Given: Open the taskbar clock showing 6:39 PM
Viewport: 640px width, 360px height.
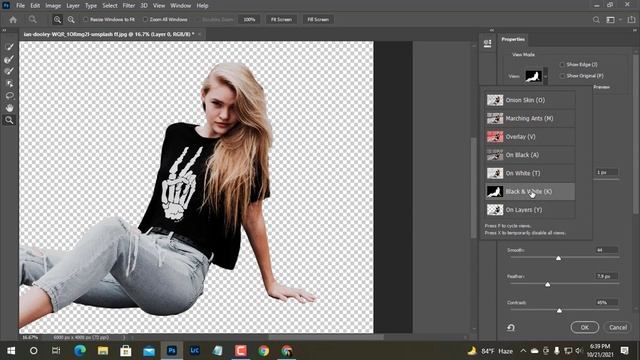Looking at the screenshot, I should tap(600, 351).
